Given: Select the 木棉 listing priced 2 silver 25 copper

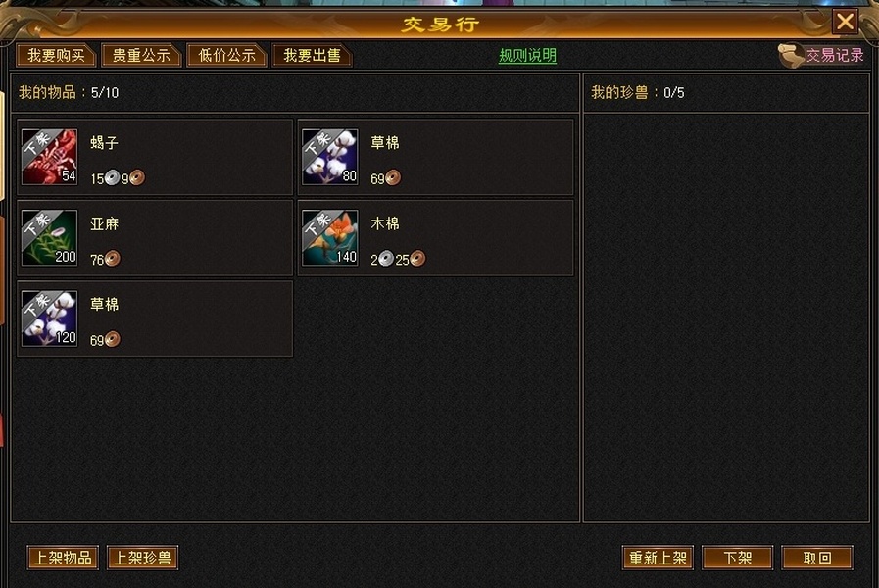Looking at the screenshot, I should [x=435, y=238].
